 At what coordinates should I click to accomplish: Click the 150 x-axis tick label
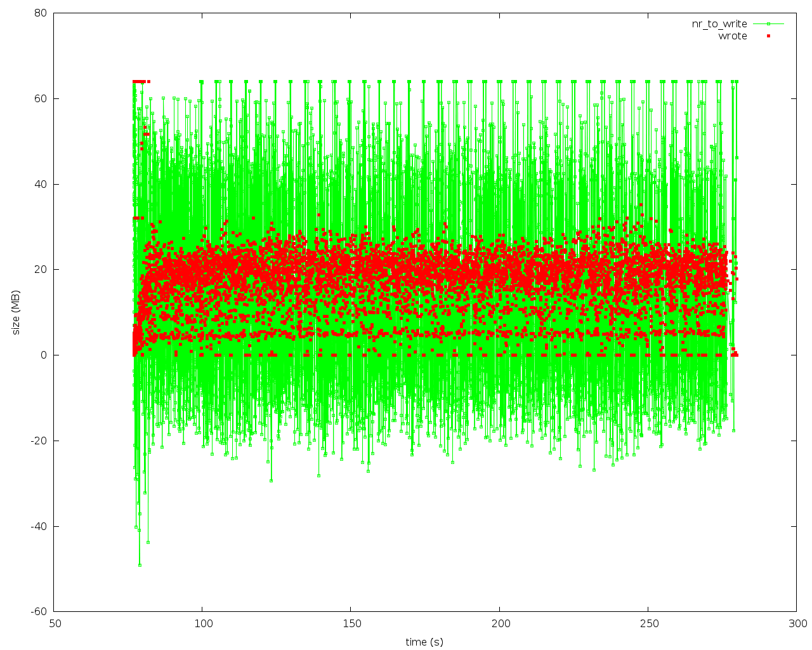[x=351, y=624]
